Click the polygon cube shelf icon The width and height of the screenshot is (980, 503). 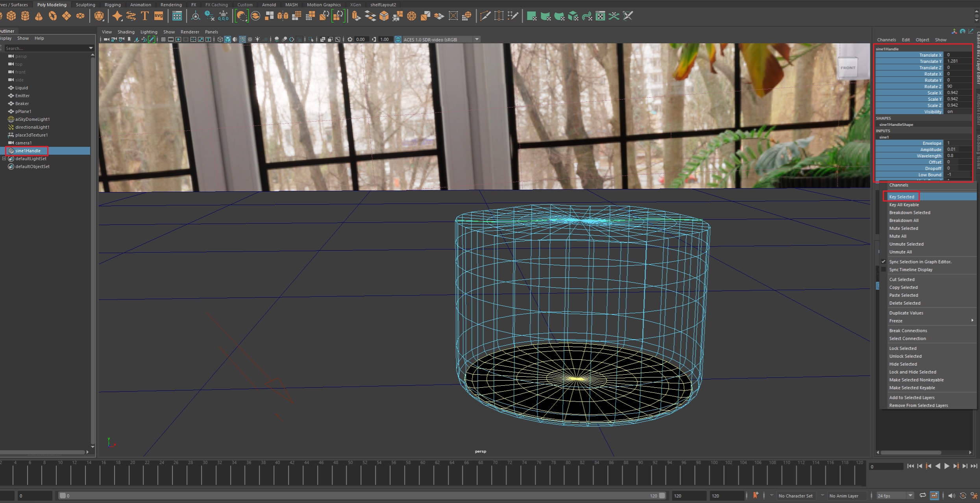[x=11, y=16]
